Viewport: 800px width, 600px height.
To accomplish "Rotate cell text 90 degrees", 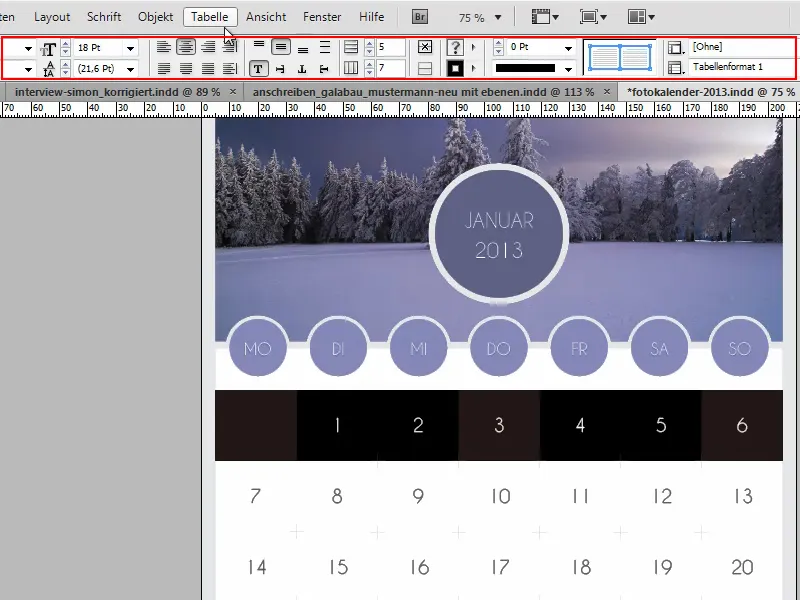I will pos(280,68).
